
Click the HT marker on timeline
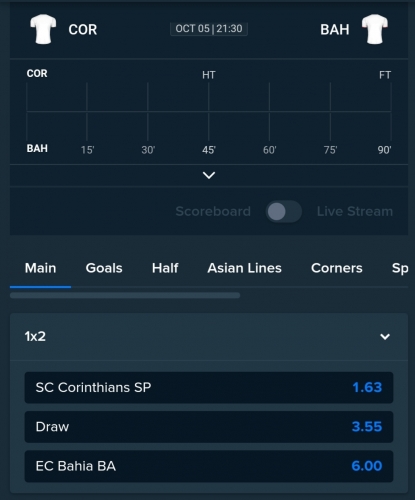209,75
